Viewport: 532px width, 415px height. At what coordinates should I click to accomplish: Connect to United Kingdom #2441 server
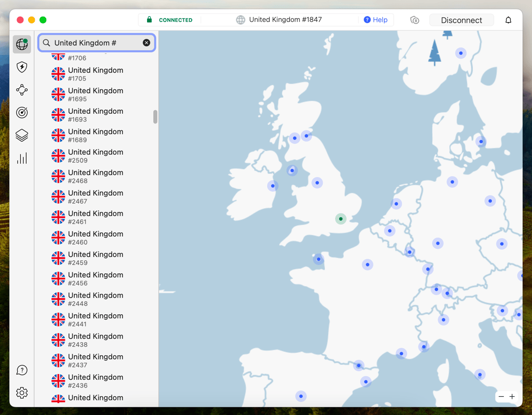pyautogui.click(x=97, y=319)
